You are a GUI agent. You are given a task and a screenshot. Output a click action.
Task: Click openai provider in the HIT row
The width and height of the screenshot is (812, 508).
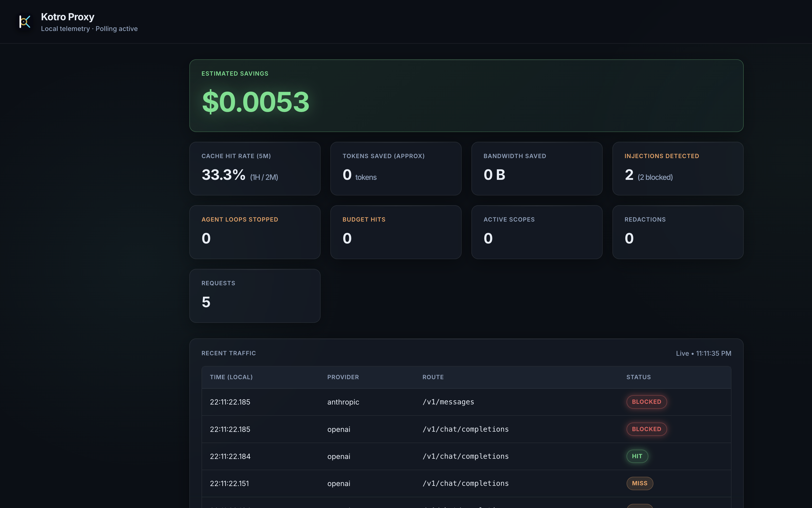tap(339, 457)
